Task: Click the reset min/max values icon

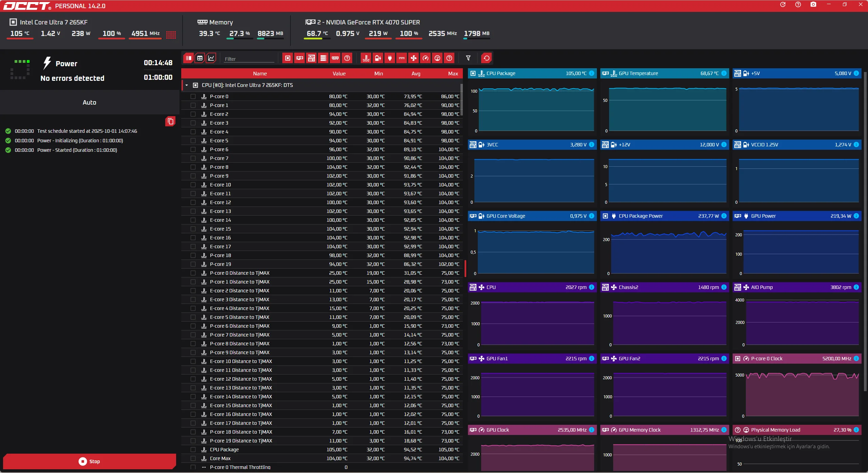Action: [x=486, y=58]
